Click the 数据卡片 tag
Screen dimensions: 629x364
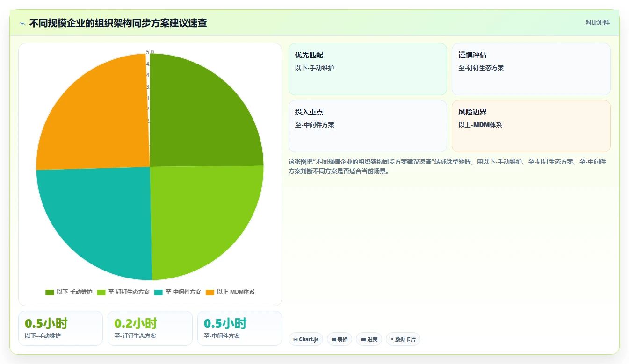[403, 339]
